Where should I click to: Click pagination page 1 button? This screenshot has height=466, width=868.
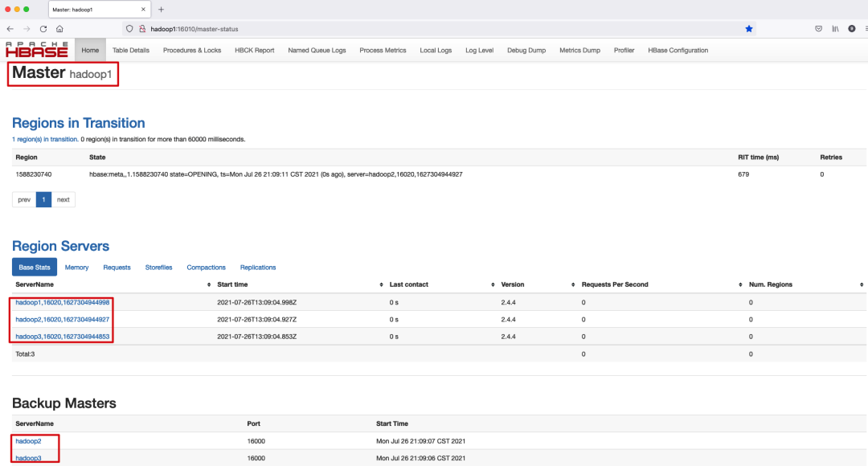[43, 200]
